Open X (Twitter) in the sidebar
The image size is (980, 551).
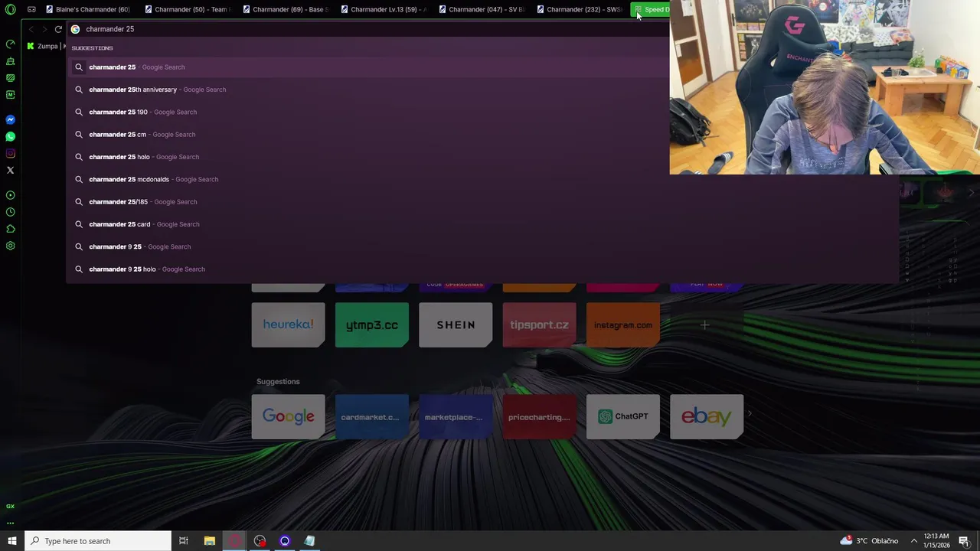(10, 170)
